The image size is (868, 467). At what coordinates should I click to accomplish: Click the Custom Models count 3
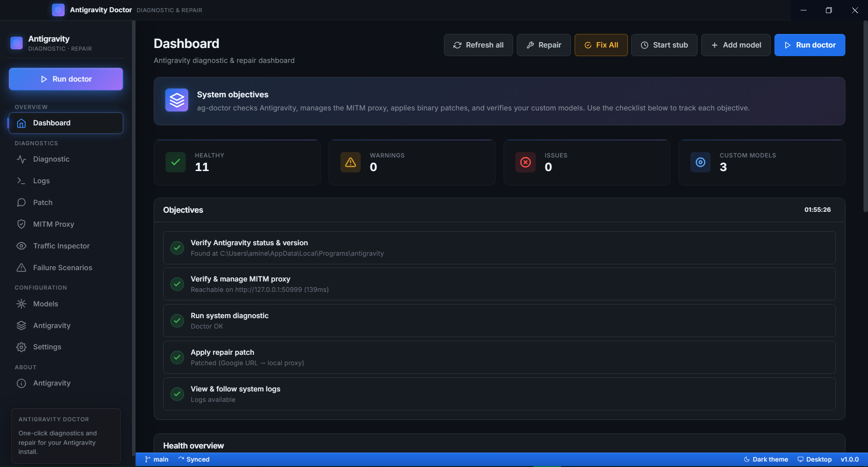723,167
